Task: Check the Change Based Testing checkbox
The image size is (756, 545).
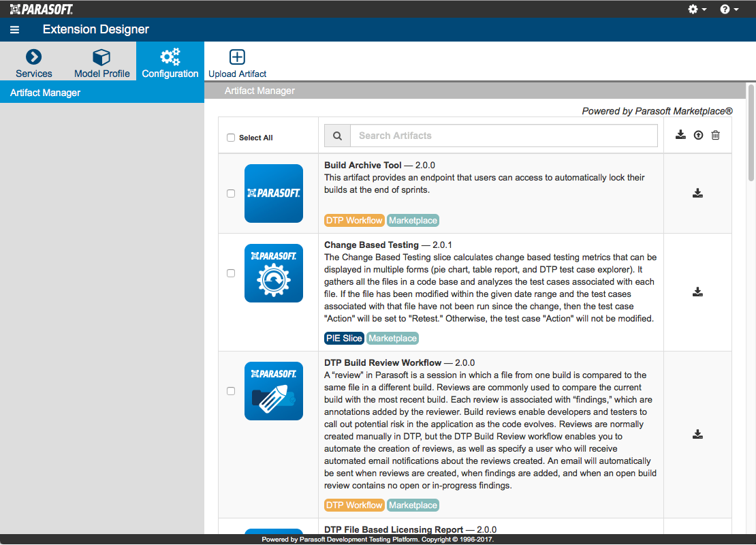Action: (231, 273)
